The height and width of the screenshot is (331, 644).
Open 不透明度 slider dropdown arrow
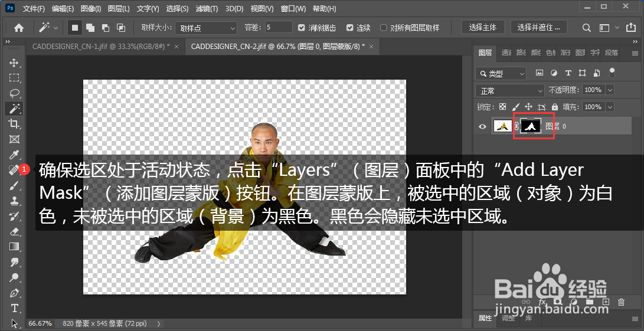pos(610,90)
